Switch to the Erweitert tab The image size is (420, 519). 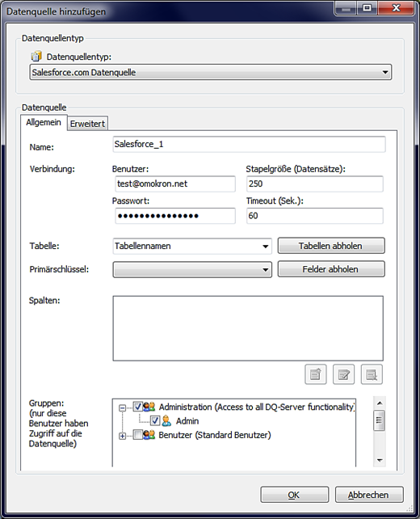(88, 124)
